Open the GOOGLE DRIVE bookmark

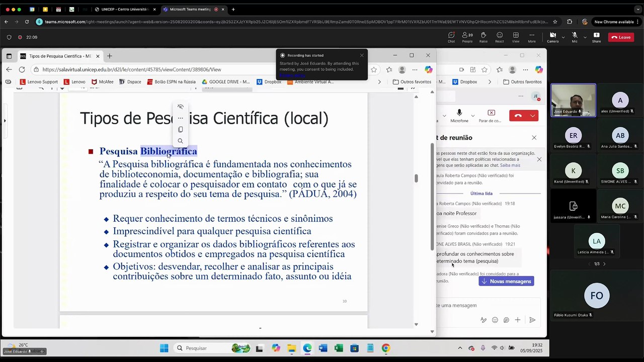click(x=226, y=81)
